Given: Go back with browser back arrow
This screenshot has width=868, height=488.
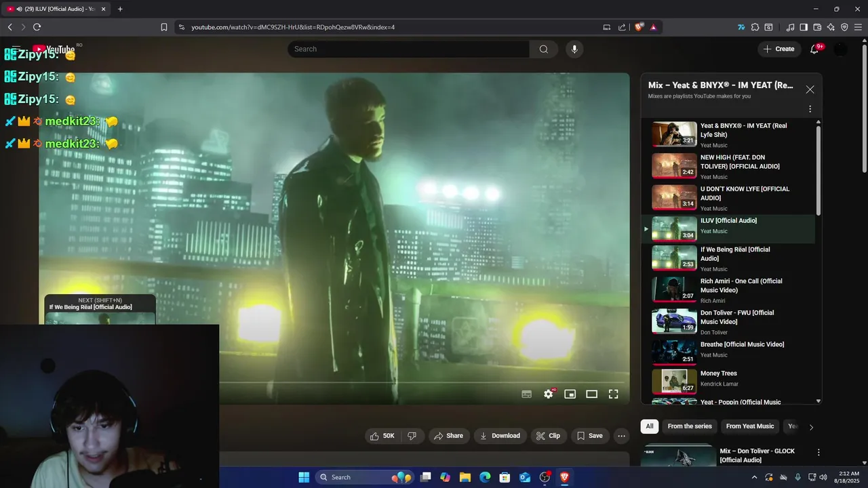Looking at the screenshot, I should (9, 27).
